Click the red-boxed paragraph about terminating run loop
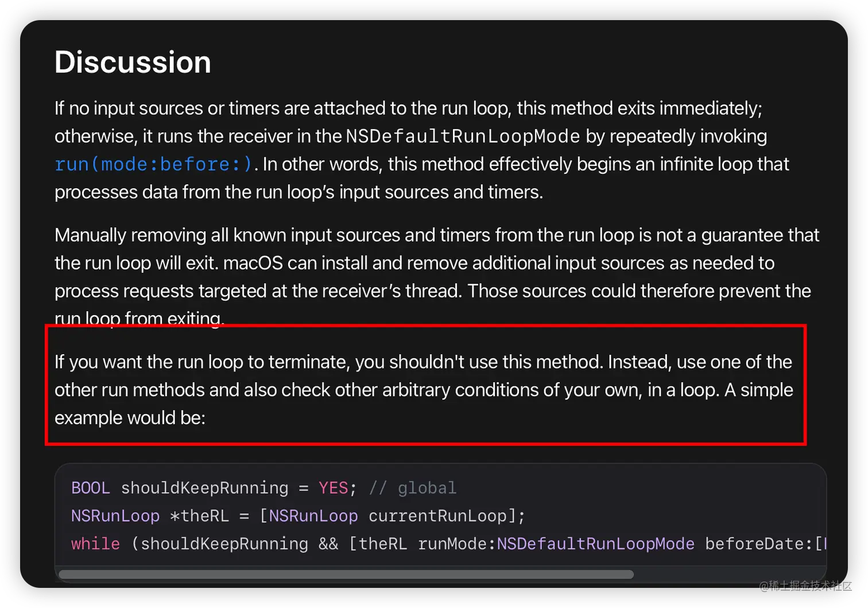Viewport: 868px width, 608px height. click(x=424, y=390)
